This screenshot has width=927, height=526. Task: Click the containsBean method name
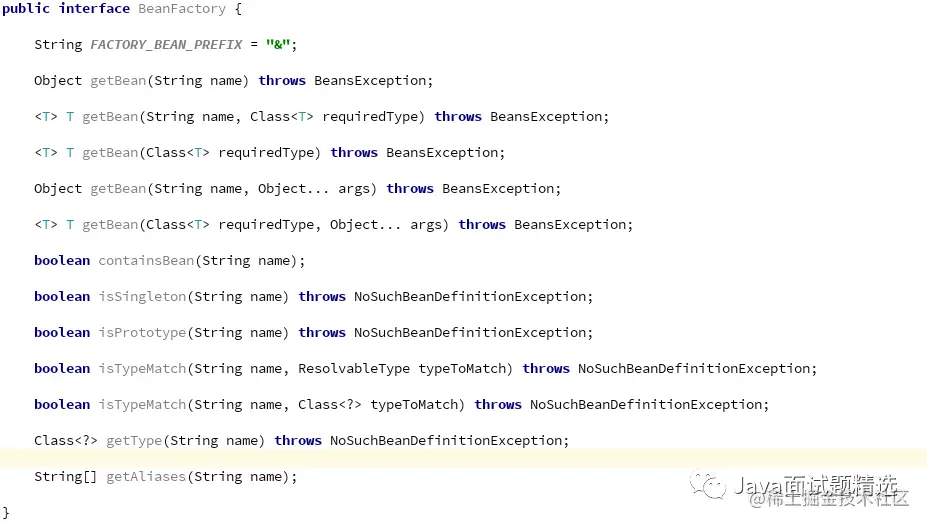pos(146,261)
